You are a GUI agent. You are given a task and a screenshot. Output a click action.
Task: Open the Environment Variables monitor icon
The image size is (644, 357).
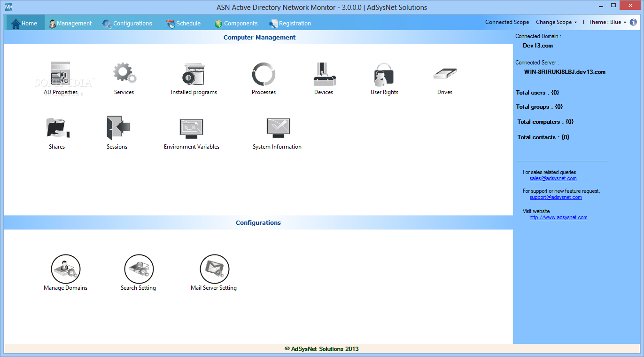coord(191,129)
